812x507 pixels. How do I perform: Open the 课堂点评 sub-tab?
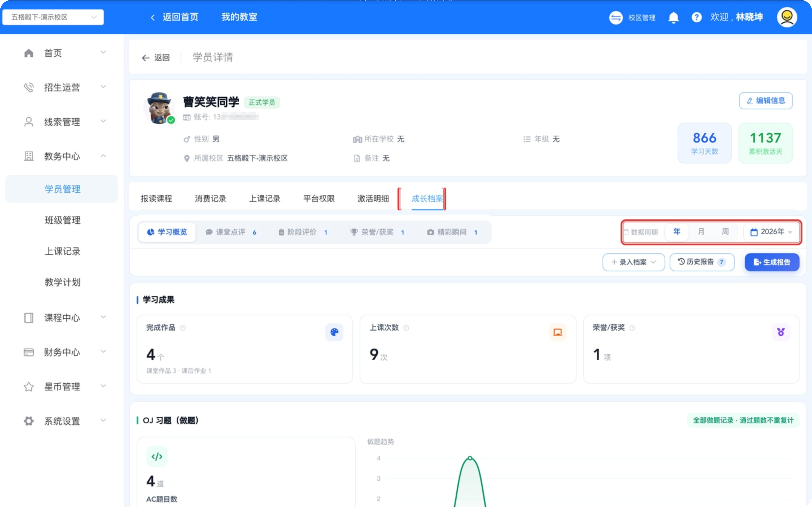pyautogui.click(x=231, y=232)
